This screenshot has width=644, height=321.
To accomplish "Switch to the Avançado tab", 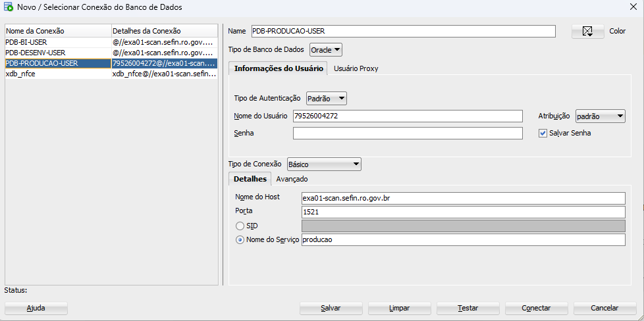I will 292,179.
